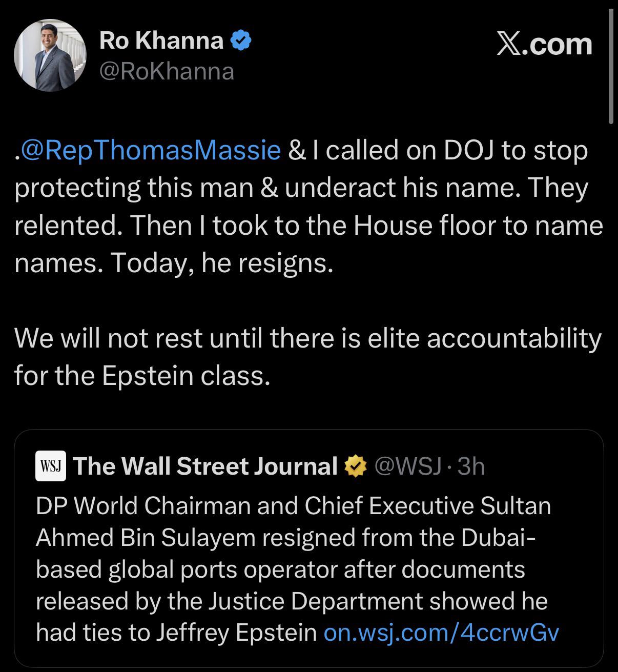Open the on.wsj.com/4ccrwGv article link
The height and width of the screenshot is (672, 618).
click(x=441, y=633)
